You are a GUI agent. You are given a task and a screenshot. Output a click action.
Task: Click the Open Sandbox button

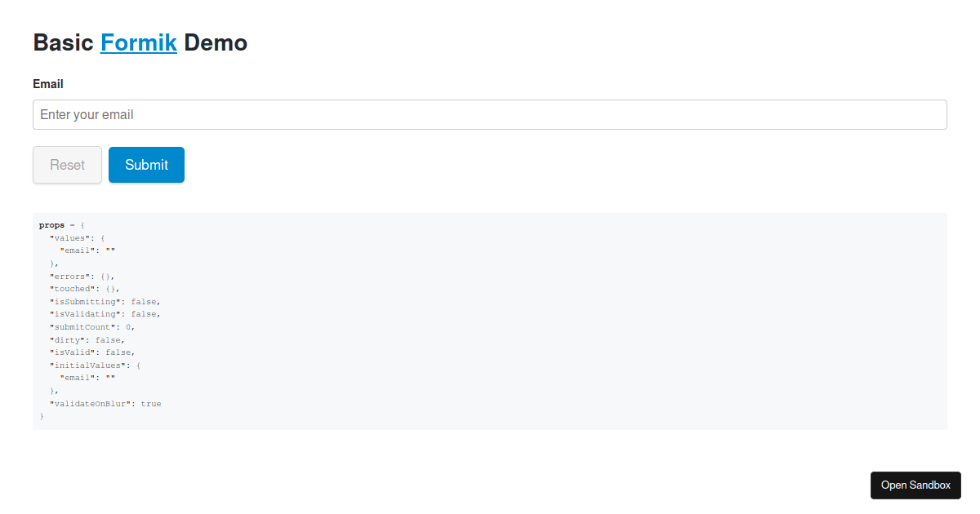[x=915, y=485]
